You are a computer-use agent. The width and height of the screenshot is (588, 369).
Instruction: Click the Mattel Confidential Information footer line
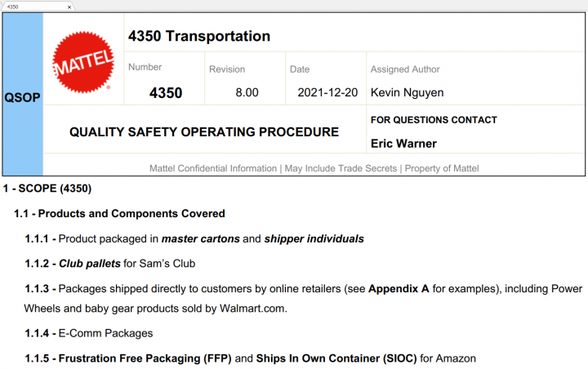click(314, 168)
